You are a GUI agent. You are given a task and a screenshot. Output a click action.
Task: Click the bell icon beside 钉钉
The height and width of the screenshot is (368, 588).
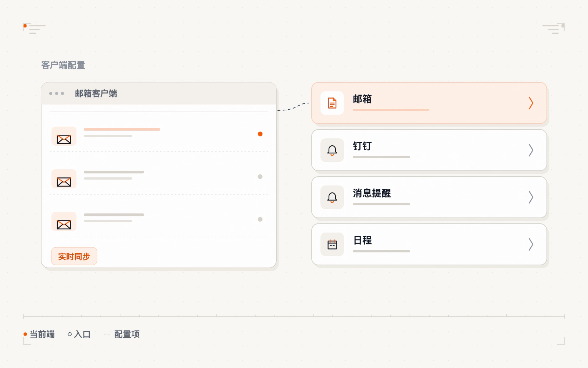[x=332, y=150]
